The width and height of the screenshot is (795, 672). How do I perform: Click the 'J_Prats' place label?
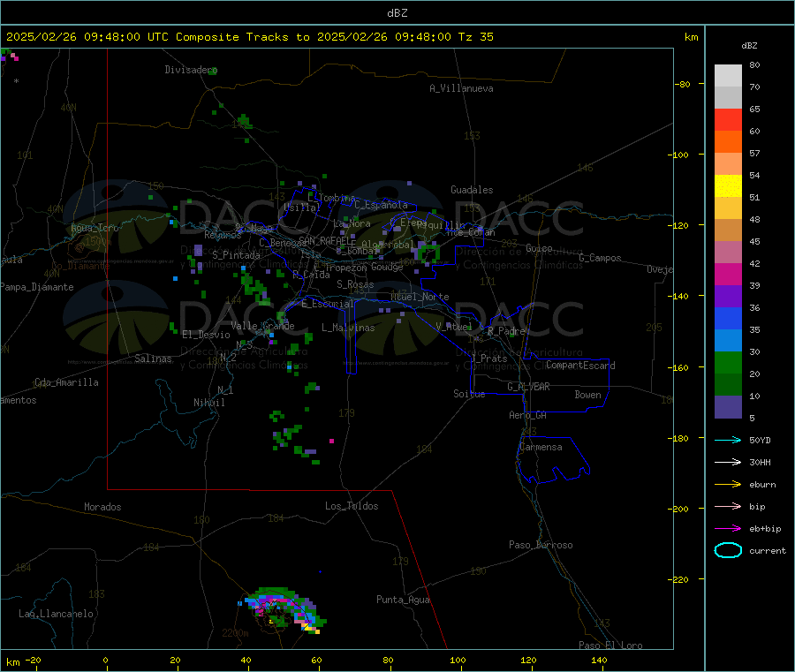[488, 359]
